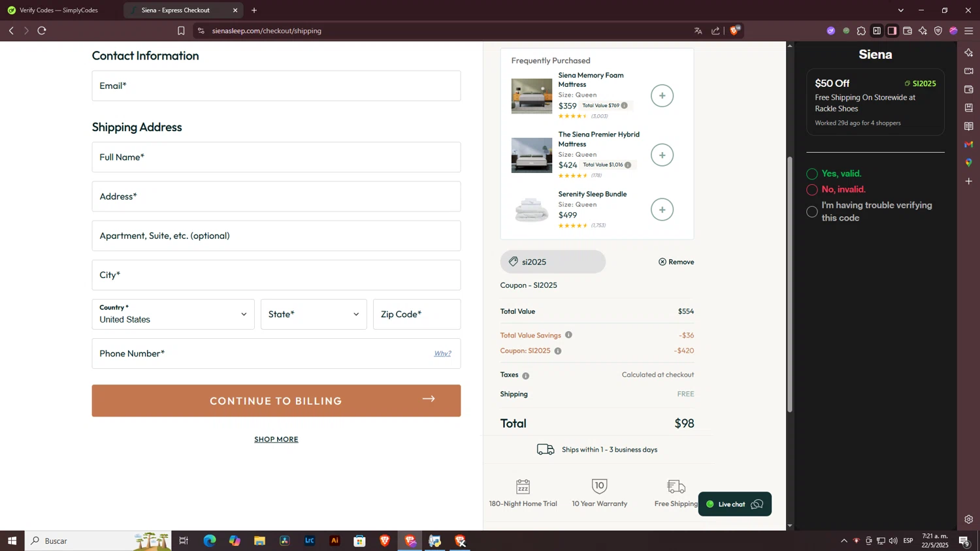The height and width of the screenshot is (551, 980).
Task: Copy the SI2025 code icon in coupon card
Action: click(x=907, y=84)
